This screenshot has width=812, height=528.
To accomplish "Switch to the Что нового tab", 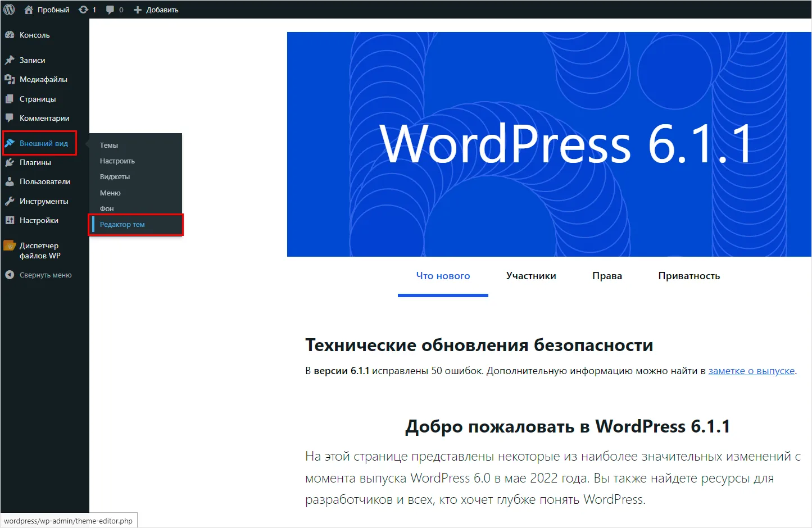I will click(x=443, y=276).
